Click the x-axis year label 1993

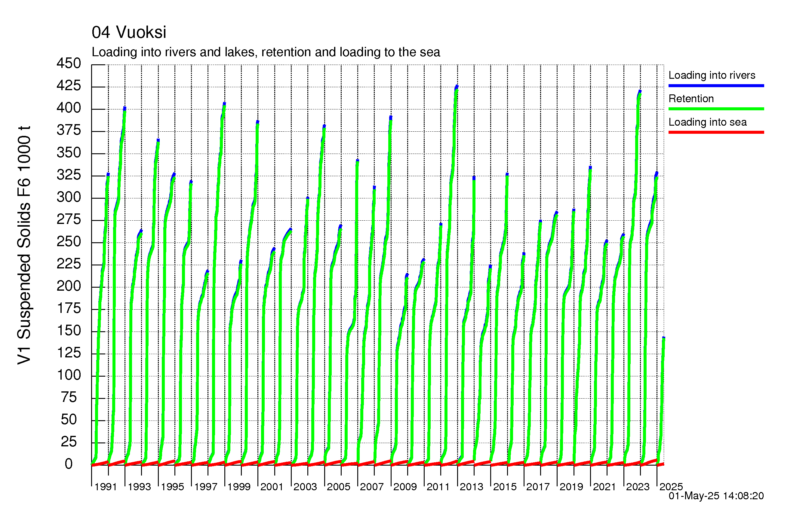click(x=139, y=487)
